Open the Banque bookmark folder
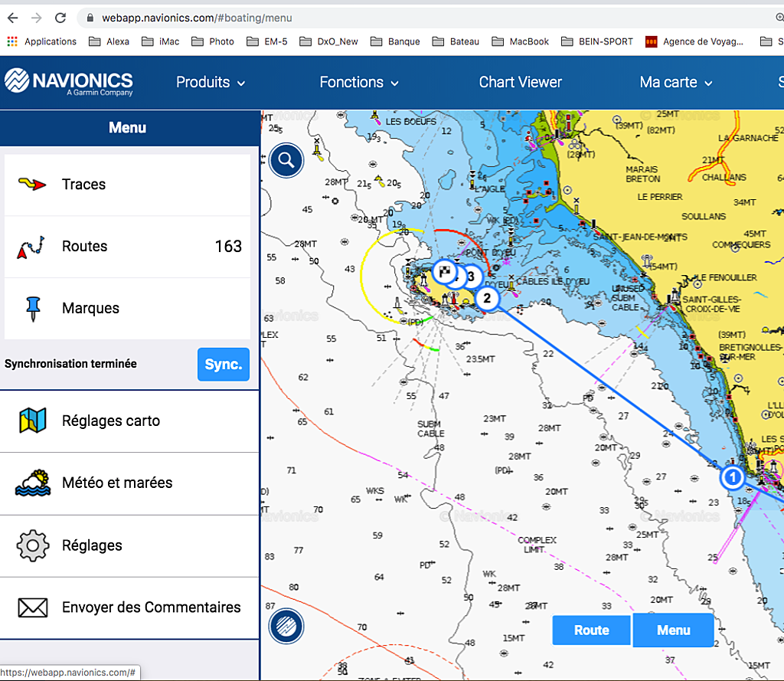The width and height of the screenshot is (784, 681). [x=395, y=41]
